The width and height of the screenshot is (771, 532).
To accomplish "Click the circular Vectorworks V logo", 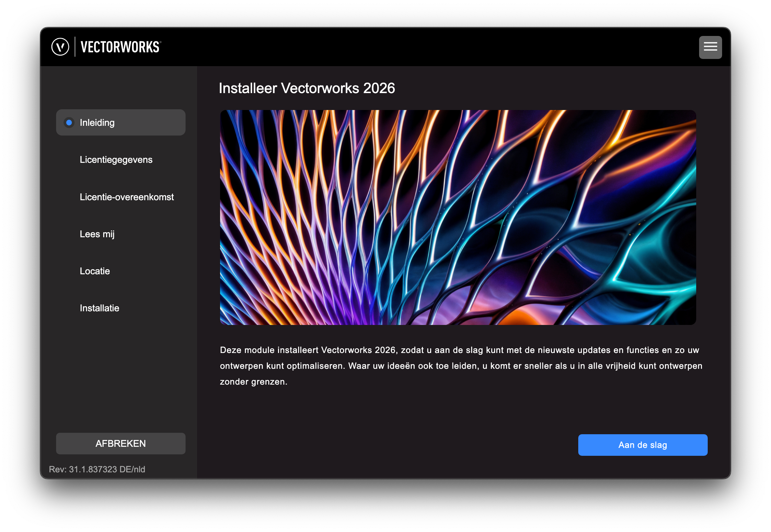I will pos(60,47).
